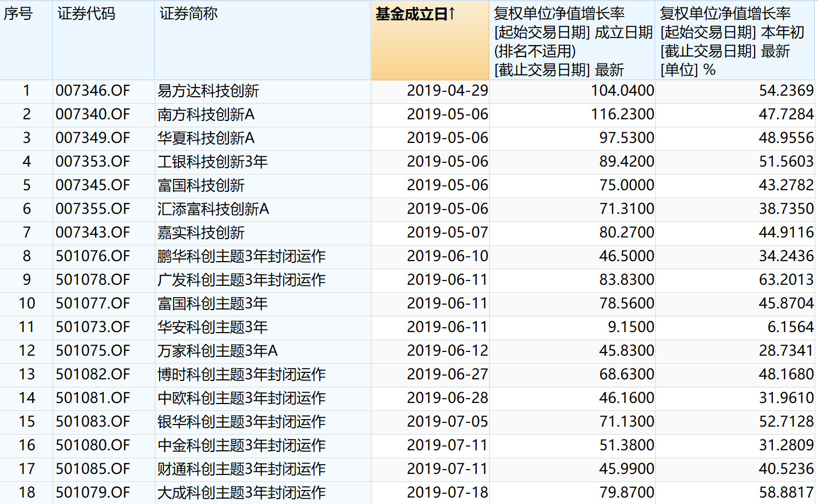Click the 2019-07-11 date for 中金科创主题

tap(448, 445)
